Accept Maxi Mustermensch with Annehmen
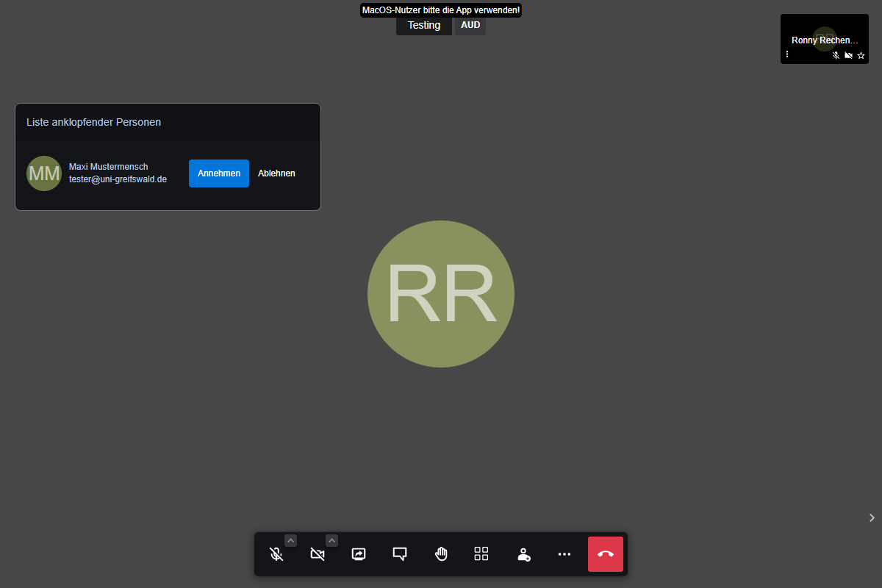The image size is (882, 588). tap(219, 173)
